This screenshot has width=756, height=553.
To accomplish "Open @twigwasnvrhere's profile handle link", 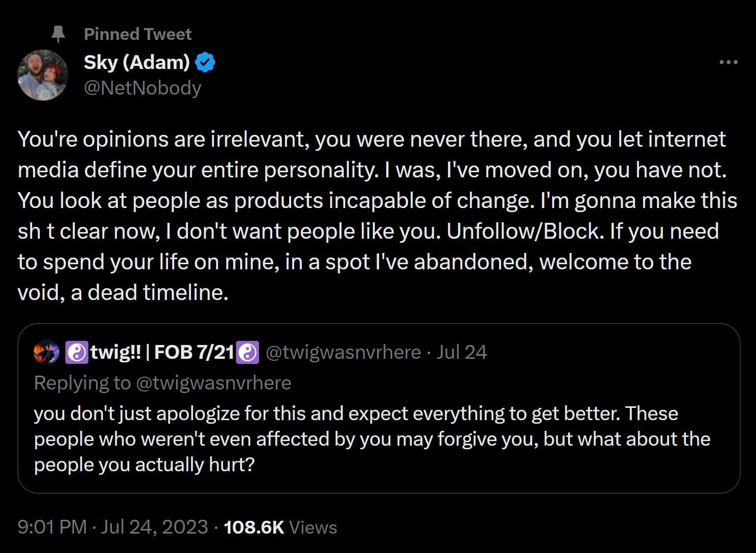I will pos(341,352).
